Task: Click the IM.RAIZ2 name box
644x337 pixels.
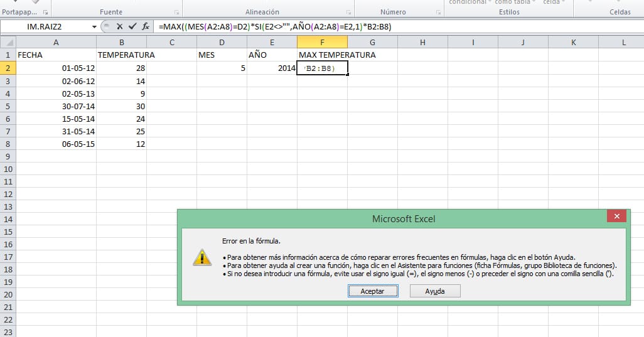Action: coord(45,27)
